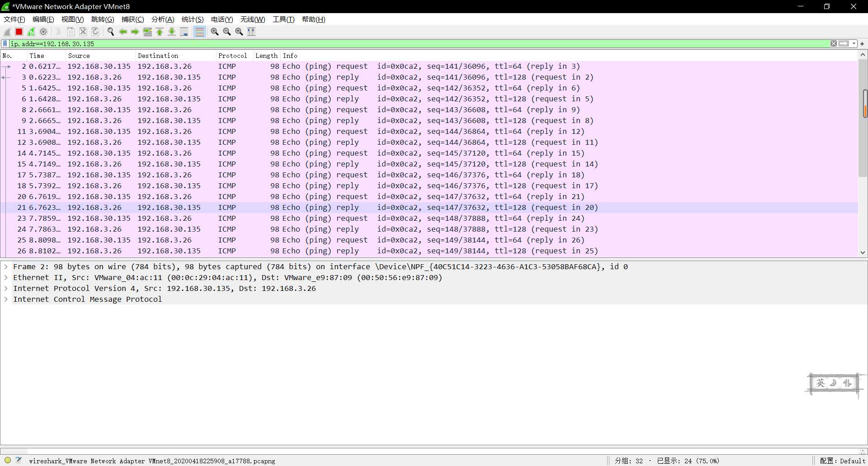Zoom in on packet text

(x=215, y=32)
